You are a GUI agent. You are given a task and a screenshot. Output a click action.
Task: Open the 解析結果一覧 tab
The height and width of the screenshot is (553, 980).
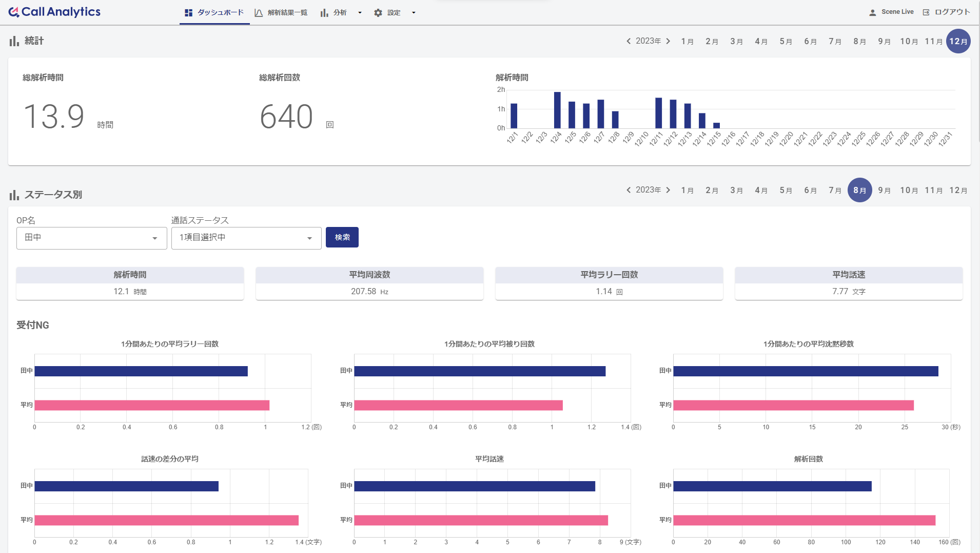(x=281, y=12)
